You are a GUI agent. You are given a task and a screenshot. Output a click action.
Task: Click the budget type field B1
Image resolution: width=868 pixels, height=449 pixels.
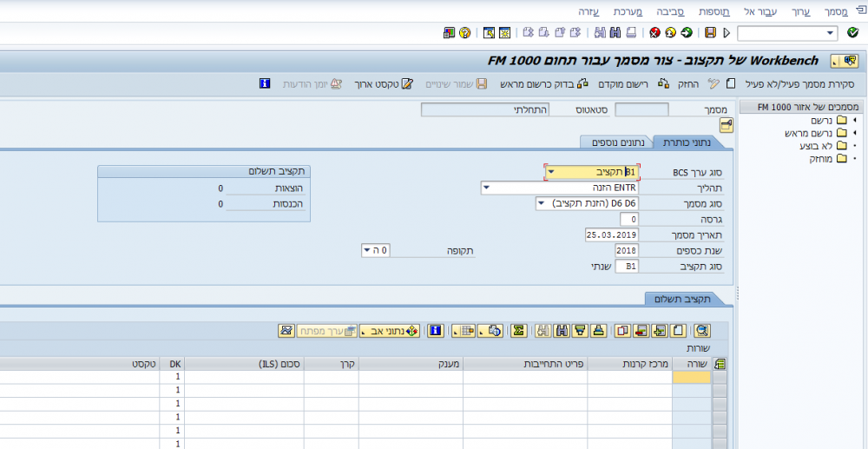627,267
